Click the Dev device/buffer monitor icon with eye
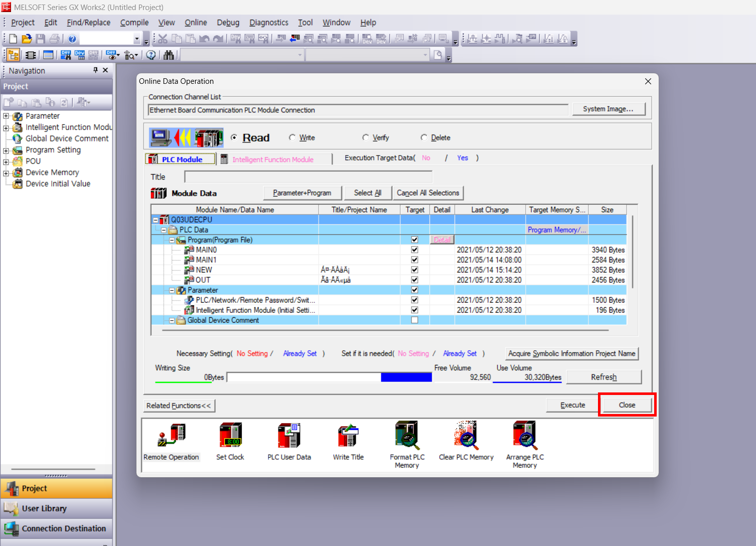 coord(111,55)
